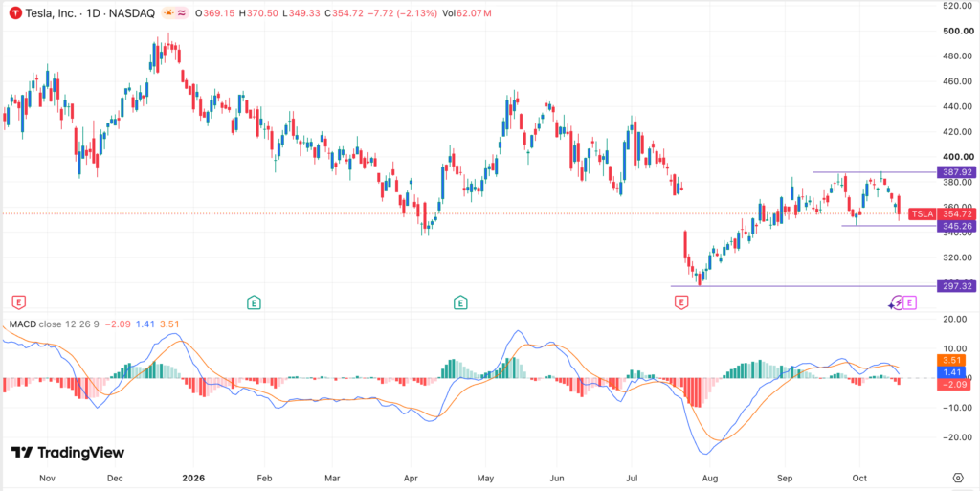Click the red TSLA 354.72 last price label
Viewport: 980px width, 491px height.
click(x=942, y=213)
